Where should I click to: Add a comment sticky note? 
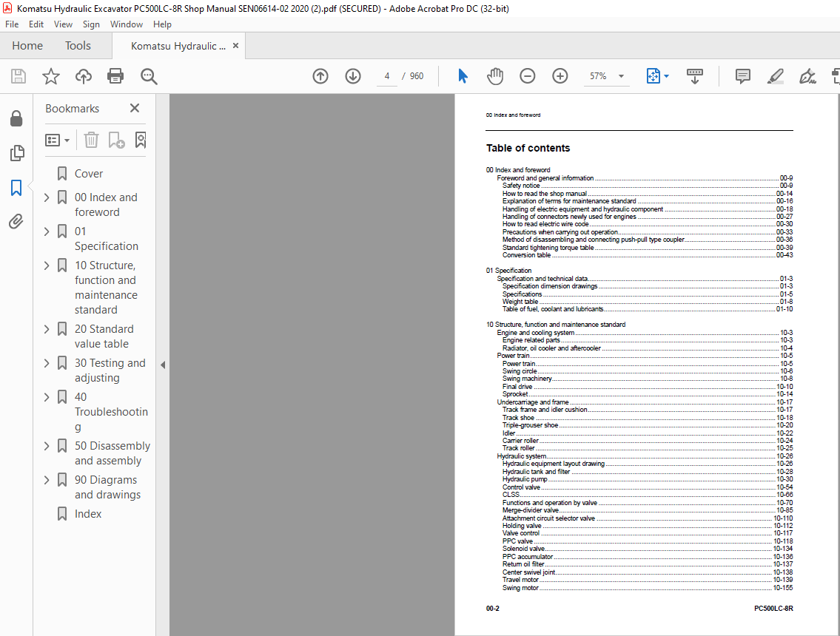coord(742,76)
